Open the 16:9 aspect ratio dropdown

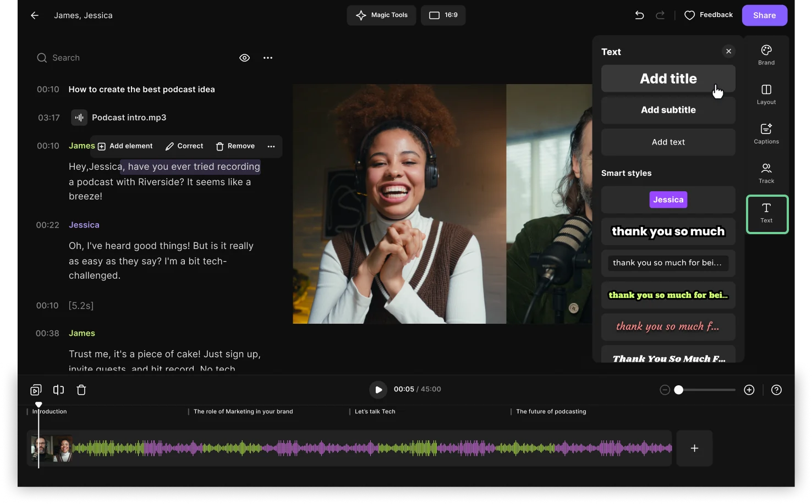443,15
